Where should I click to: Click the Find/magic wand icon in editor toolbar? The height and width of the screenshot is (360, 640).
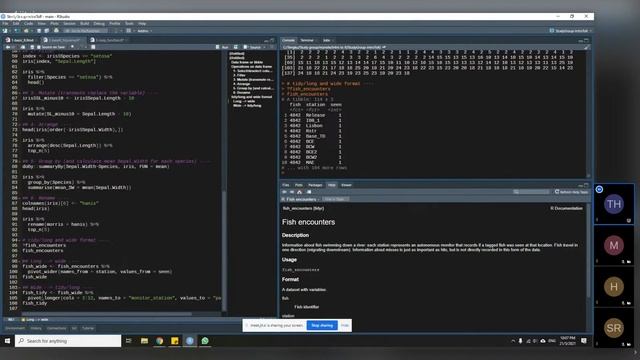(x=72, y=47)
